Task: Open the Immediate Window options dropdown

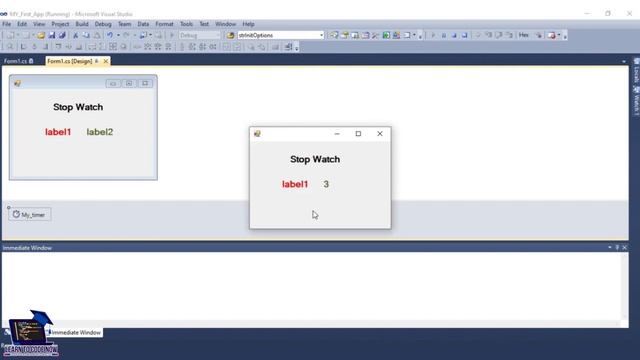Action: coord(610,247)
